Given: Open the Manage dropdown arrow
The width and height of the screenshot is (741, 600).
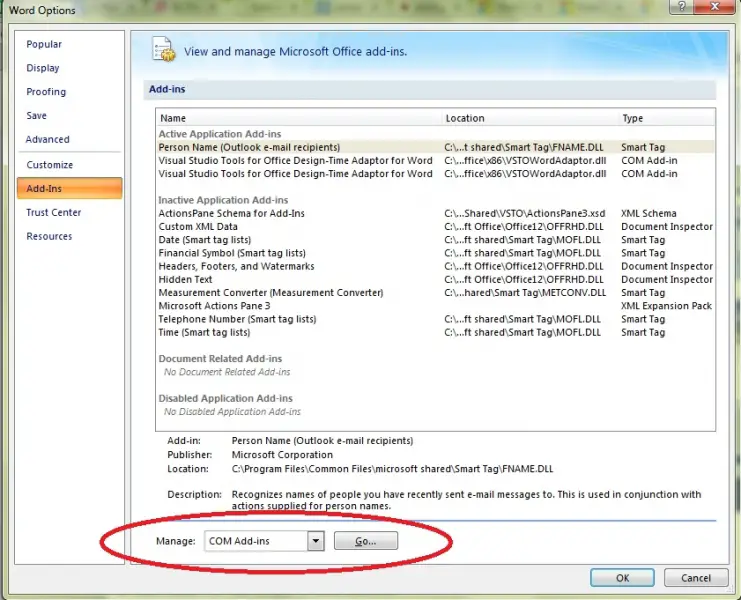Looking at the screenshot, I should point(316,541).
